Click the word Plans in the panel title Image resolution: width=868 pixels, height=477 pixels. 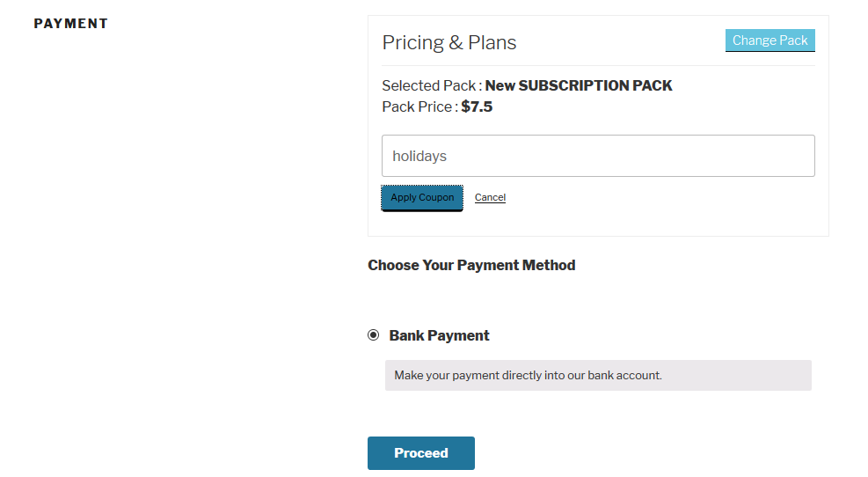492,42
